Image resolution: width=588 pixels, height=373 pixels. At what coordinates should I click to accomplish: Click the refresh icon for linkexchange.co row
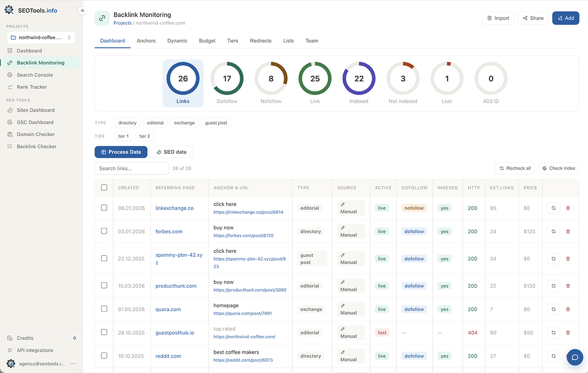point(553,208)
